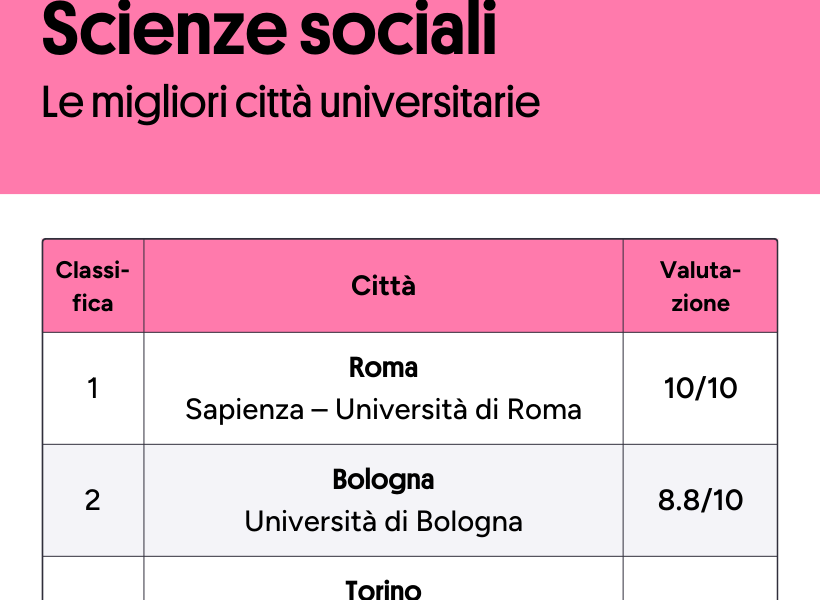This screenshot has width=820, height=600.
Task: Click Università di Bologna text
Action: point(383,522)
